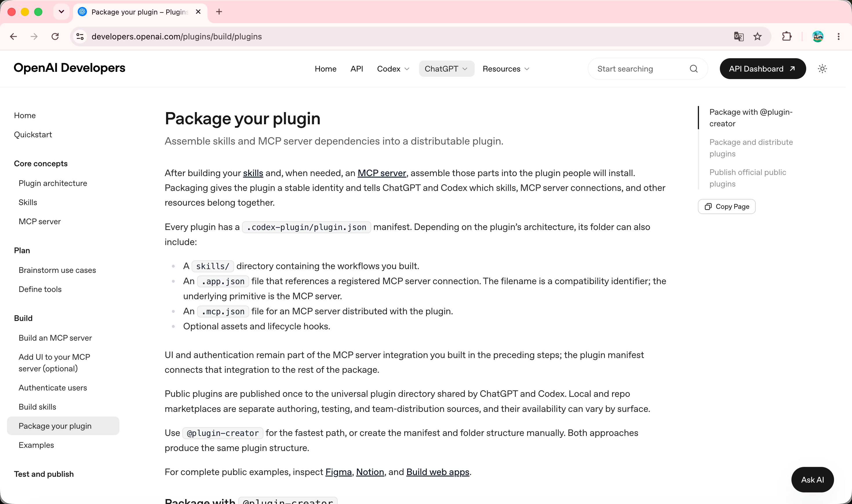This screenshot has height=504, width=852.
Task: Click the address bar URL
Action: [x=177, y=36]
